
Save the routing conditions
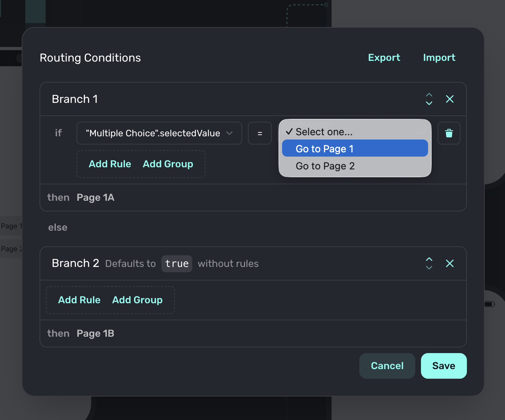[x=443, y=366]
